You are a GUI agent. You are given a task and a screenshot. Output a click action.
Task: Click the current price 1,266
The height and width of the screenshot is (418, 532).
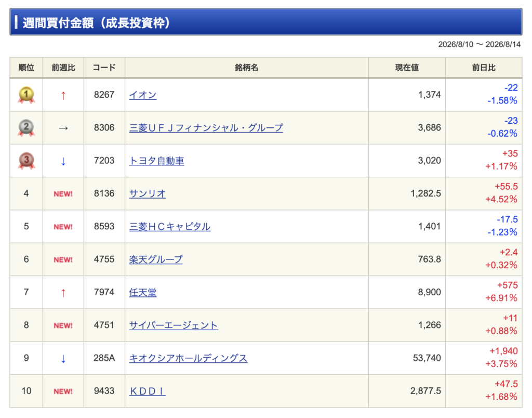[429, 325]
